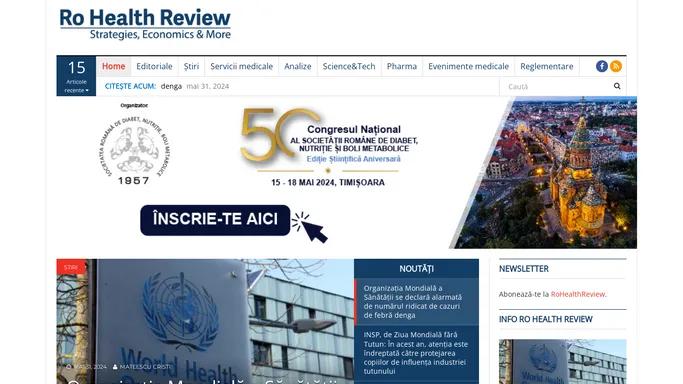Click the ÎNSCRIE-TE AICI banner button
683x384 pixels.
[215, 220]
